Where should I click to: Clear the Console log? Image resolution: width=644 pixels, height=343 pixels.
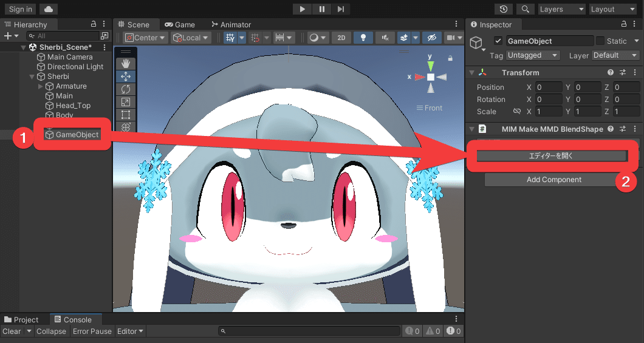tap(12, 331)
